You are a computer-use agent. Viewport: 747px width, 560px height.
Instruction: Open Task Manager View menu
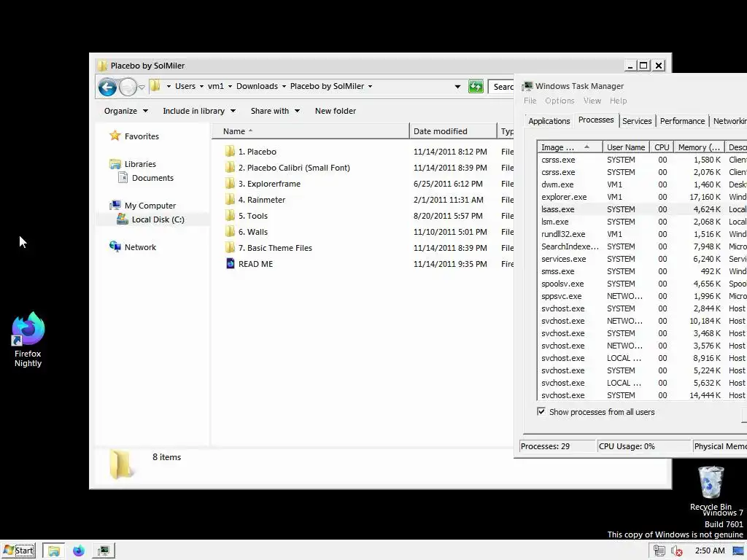click(592, 101)
